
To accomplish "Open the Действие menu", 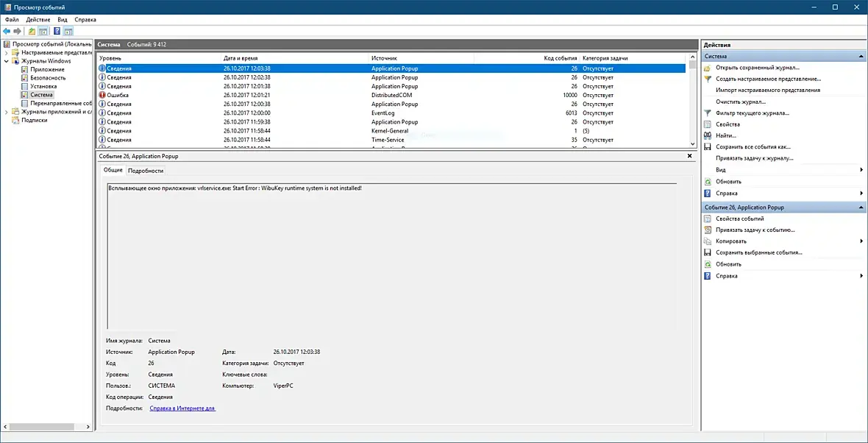I will 38,19.
